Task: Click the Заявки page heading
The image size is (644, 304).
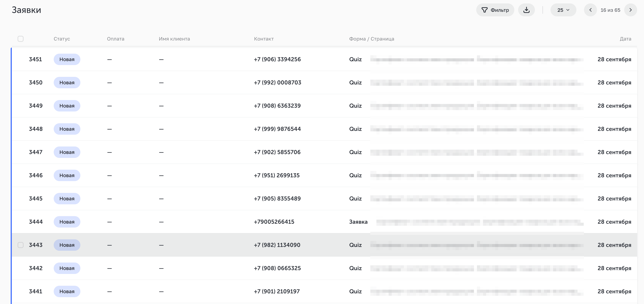Action: pos(26,10)
